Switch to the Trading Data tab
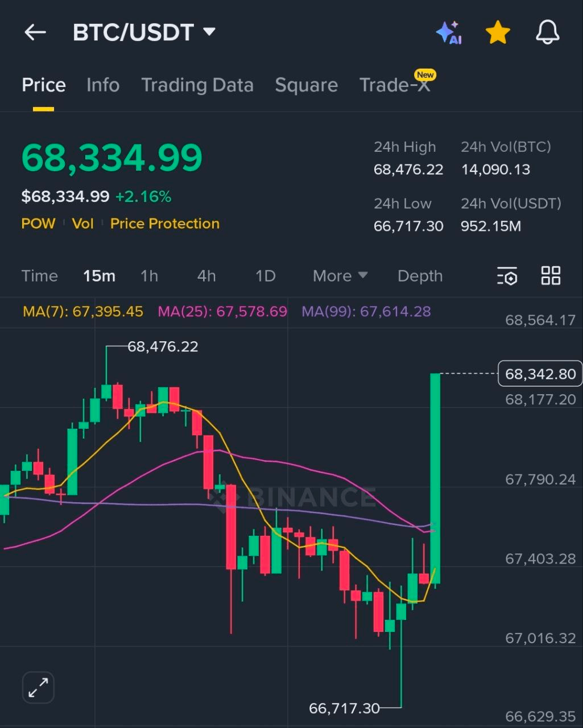 tap(197, 85)
